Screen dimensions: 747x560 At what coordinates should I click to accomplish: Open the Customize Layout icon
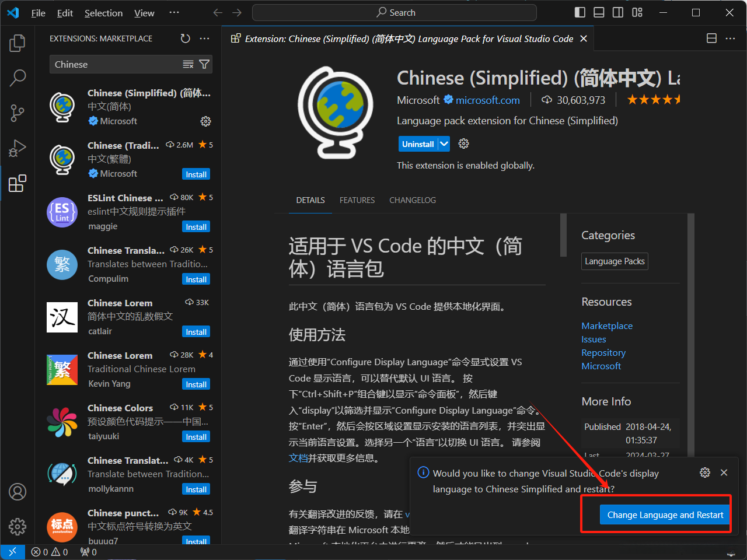[x=637, y=13]
